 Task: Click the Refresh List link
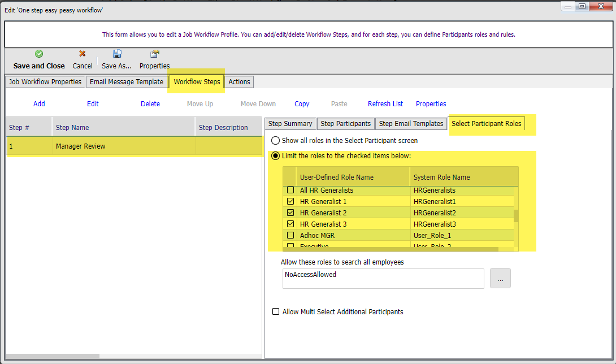click(x=385, y=104)
